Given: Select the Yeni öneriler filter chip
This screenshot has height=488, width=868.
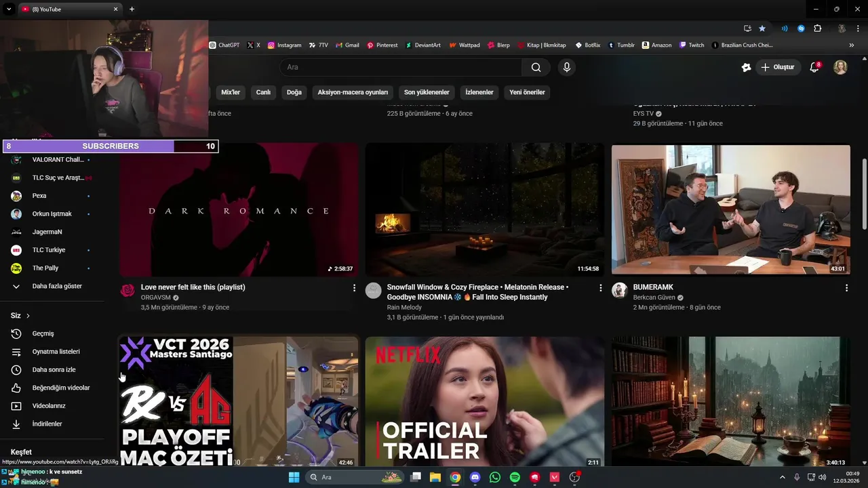Looking at the screenshot, I should click(x=527, y=92).
